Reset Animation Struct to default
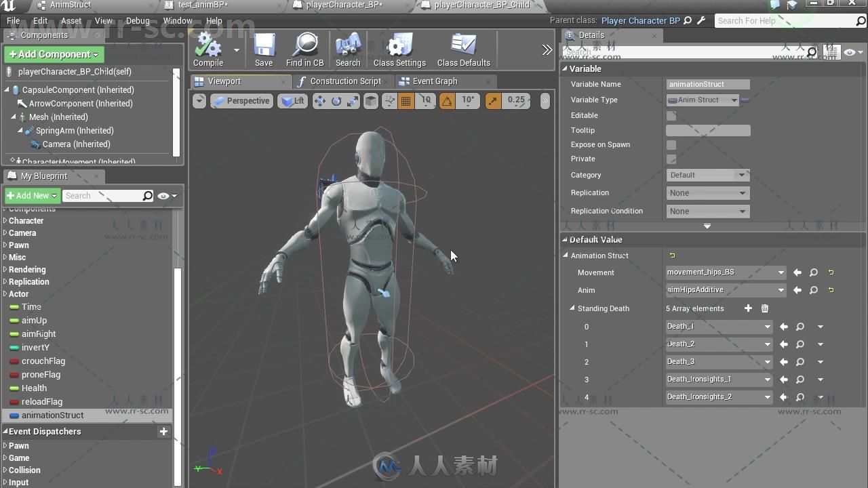Viewport: 868px width, 488px height. pos(672,256)
